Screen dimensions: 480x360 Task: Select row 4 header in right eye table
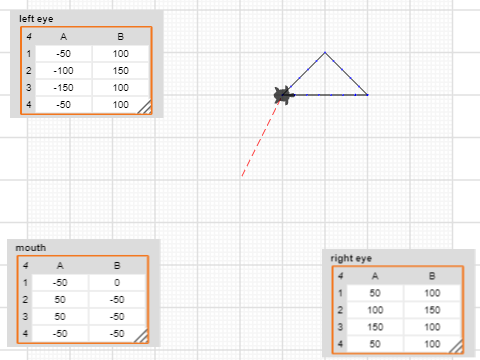coord(340,344)
